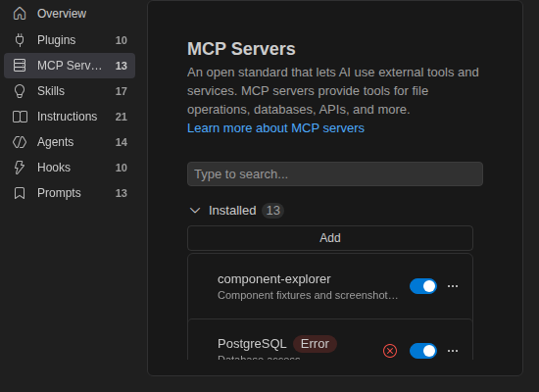Click the red PostgreSQL error icon
Viewport: 539px width, 392px height.
coord(390,351)
